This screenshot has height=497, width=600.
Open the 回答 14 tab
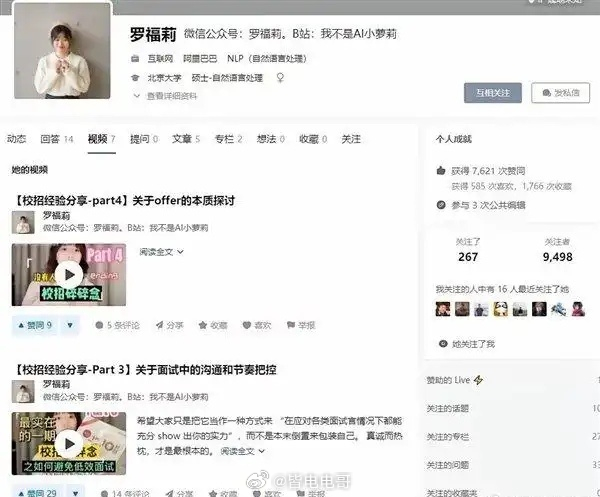57,139
